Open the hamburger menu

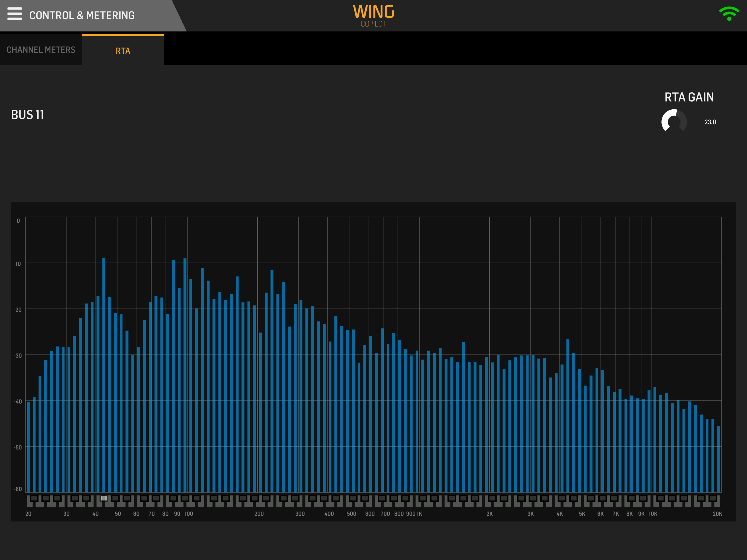(14, 14)
